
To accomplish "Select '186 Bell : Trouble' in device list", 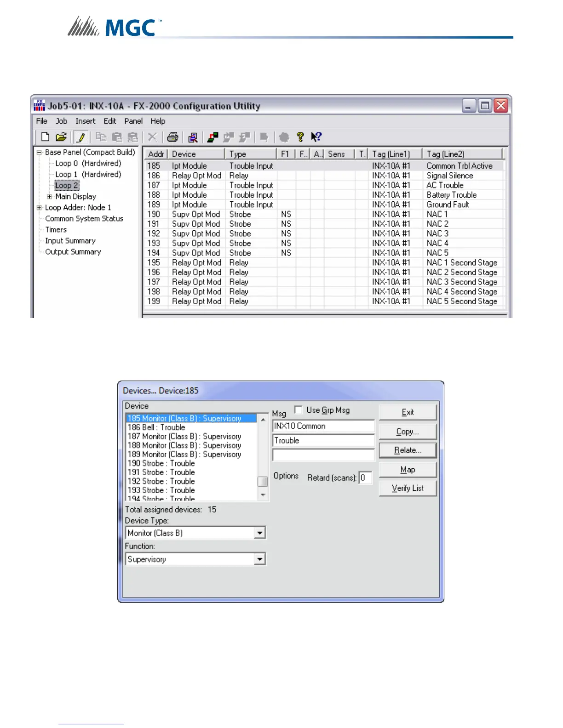I will (191, 427).
